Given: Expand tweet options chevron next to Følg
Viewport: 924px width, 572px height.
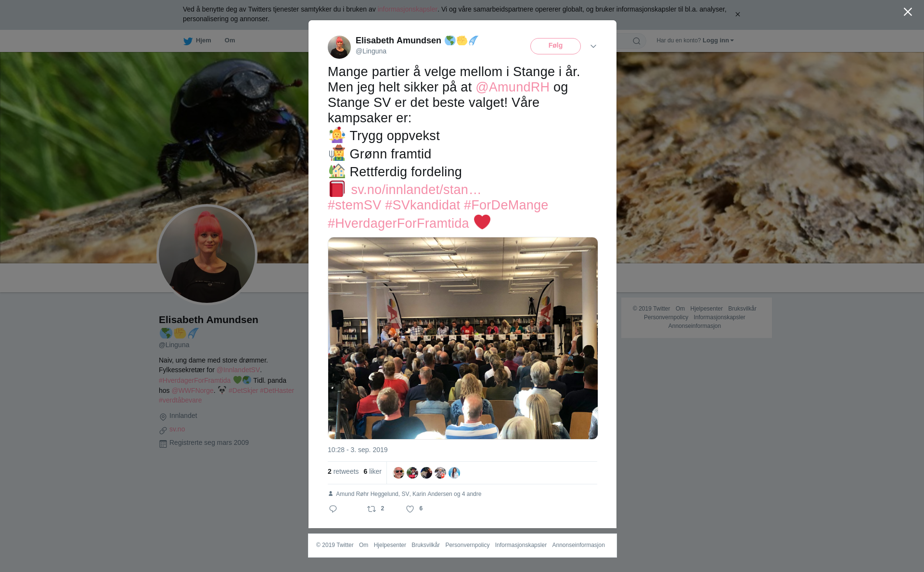Looking at the screenshot, I should pyautogui.click(x=593, y=46).
